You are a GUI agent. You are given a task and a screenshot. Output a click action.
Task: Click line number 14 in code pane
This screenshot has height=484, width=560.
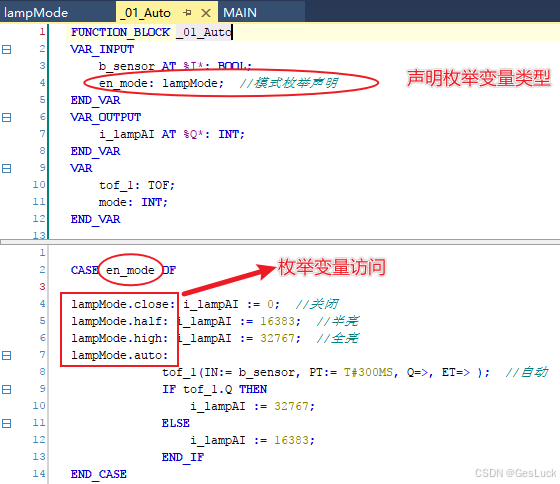pos(39,474)
